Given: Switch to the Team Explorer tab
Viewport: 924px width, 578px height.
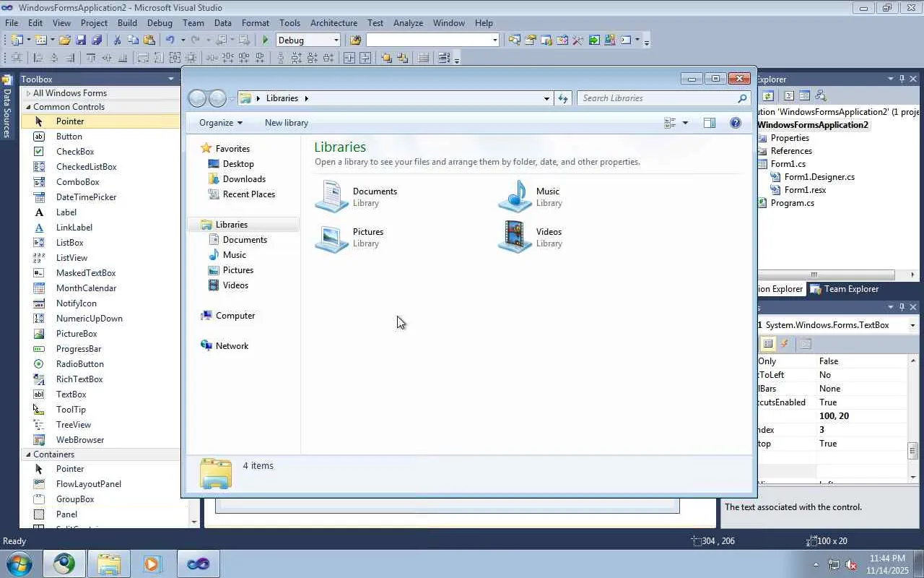Looking at the screenshot, I should coord(845,289).
